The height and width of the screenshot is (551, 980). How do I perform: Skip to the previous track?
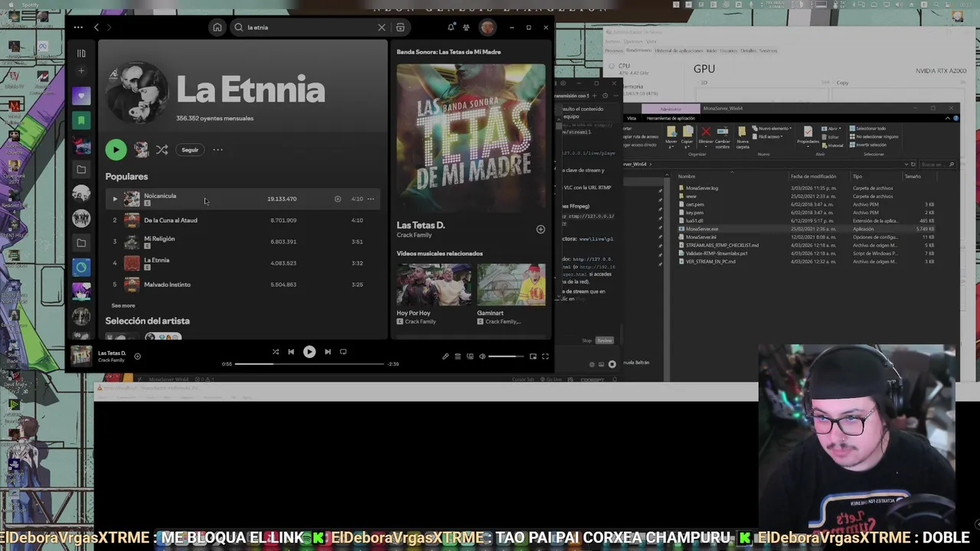pyautogui.click(x=291, y=352)
